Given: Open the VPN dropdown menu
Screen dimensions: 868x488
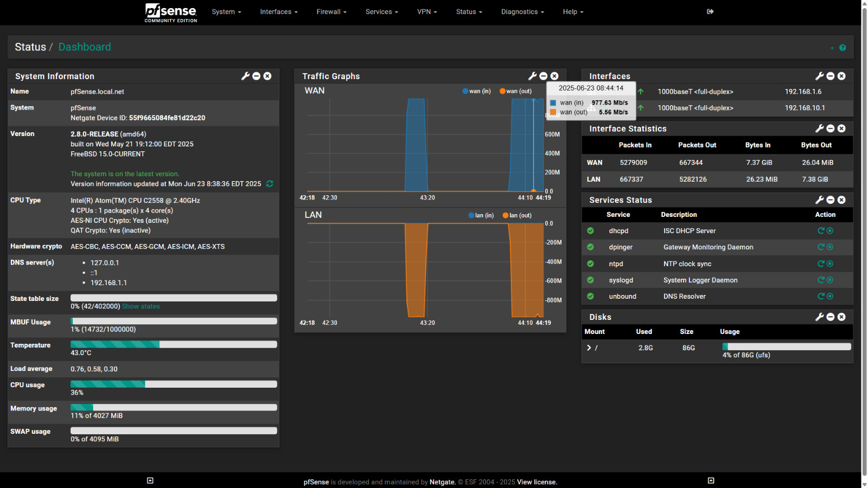Looking at the screenshot, I should point(426,11).
